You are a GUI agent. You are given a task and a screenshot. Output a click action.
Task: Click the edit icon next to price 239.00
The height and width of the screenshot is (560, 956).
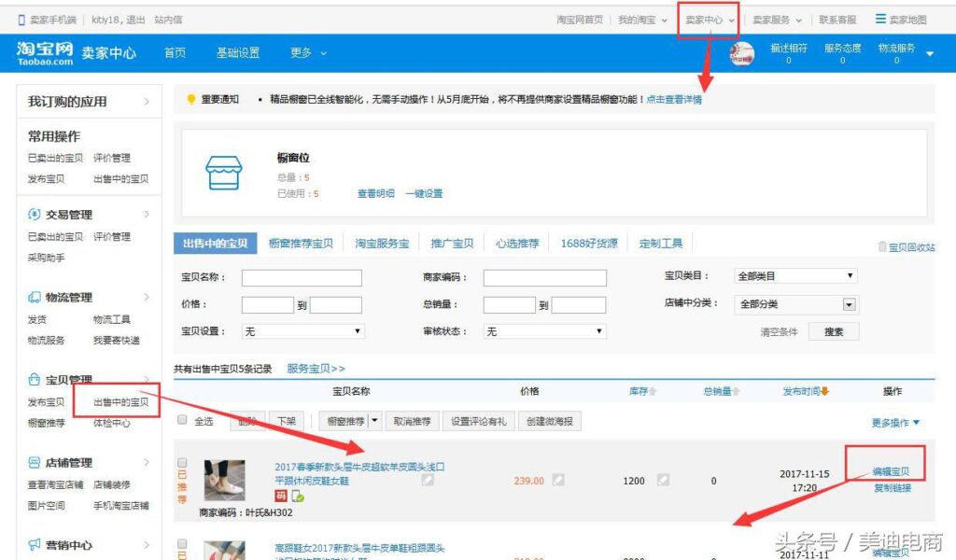coord(558,480)
